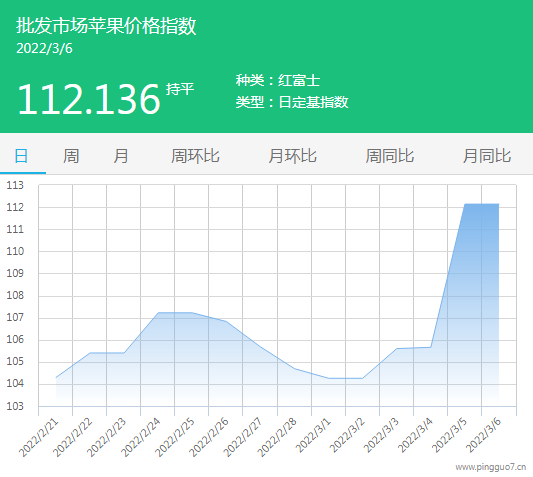
Task: Click the 种类：红富士 label
Action: tap(278, 81)
